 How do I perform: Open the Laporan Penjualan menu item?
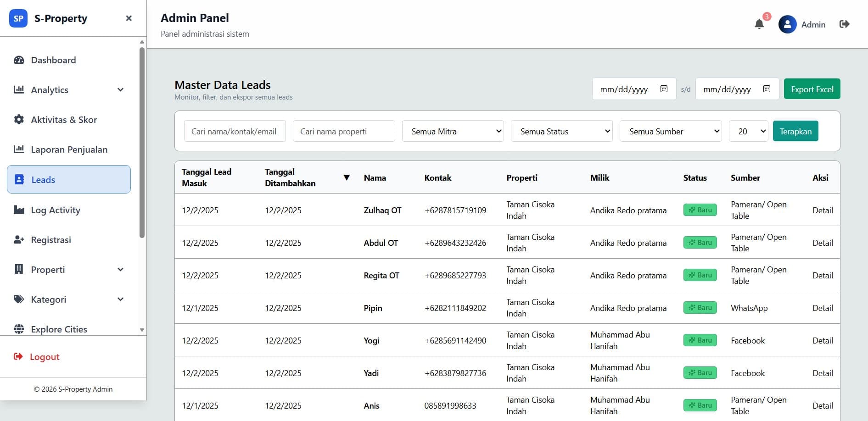point(69,150)
